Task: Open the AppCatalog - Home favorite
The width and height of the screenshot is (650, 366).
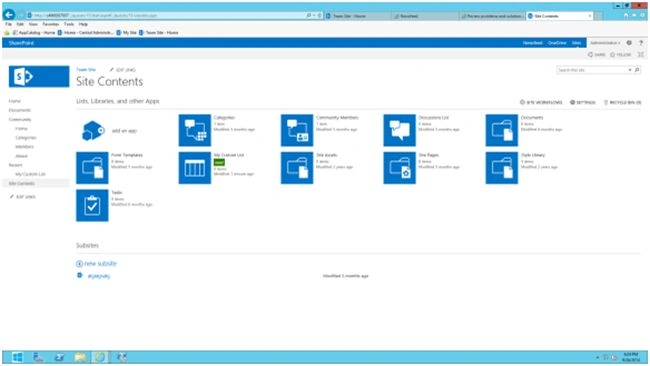Action: point(34,32)
